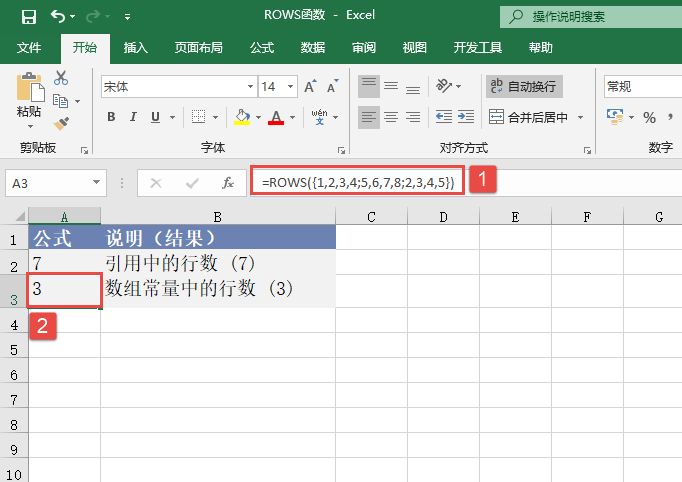The image size is (682, 482).
Task: Open the 合并后居中 dropdown arrow
Action: tap(580, 117)
